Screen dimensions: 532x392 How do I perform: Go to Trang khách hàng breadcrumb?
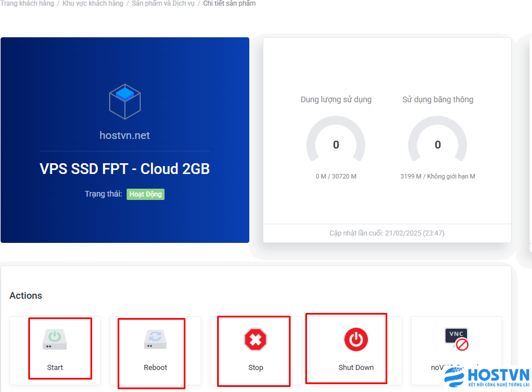click(x=27, y=3)
